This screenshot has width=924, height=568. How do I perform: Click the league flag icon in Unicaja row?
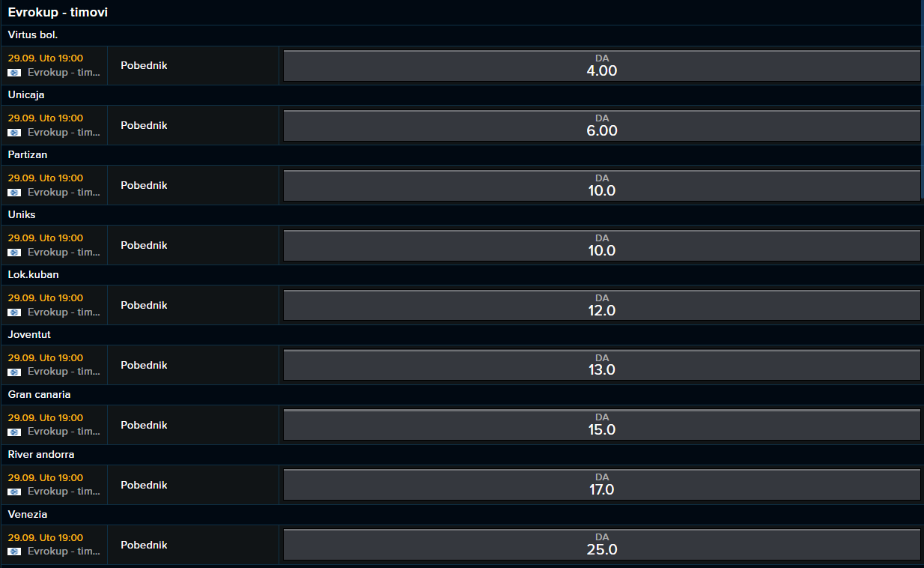coord(14,133)
